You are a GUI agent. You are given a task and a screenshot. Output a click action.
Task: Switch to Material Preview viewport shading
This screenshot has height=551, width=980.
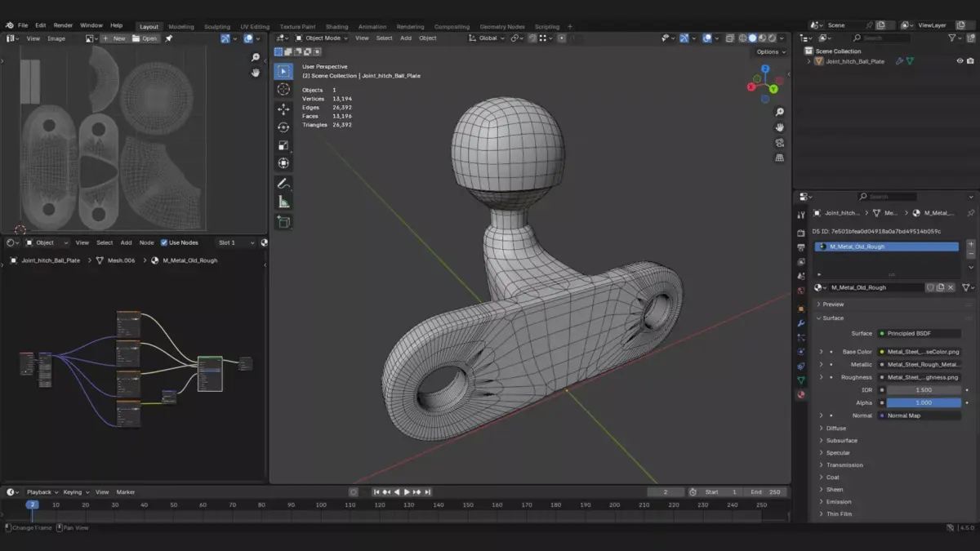pos(762,38)
